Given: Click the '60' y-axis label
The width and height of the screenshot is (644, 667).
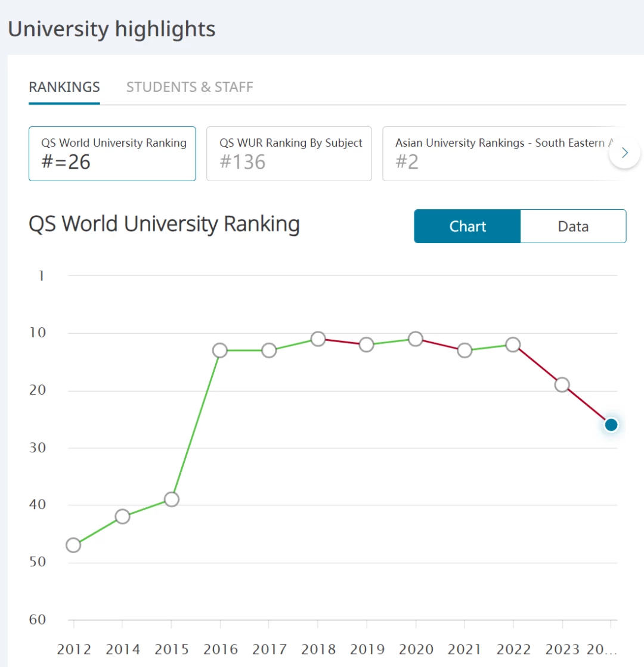Looking at the screenshot, I should coord(38,620).
